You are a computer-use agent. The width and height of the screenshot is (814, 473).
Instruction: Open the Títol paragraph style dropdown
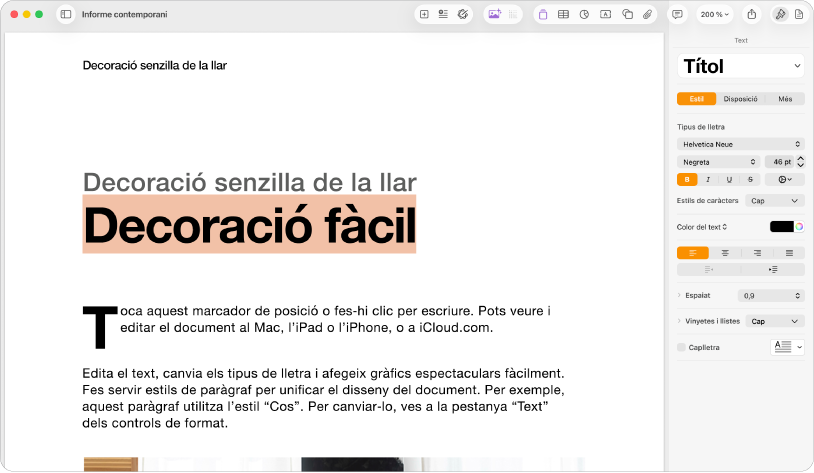click(741, 66)
